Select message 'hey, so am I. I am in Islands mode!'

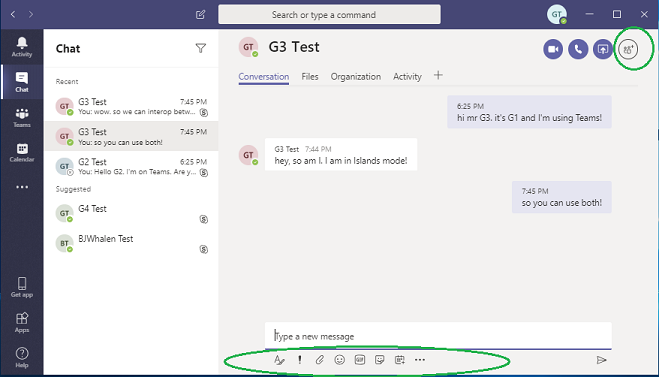(x=341, y=154)
